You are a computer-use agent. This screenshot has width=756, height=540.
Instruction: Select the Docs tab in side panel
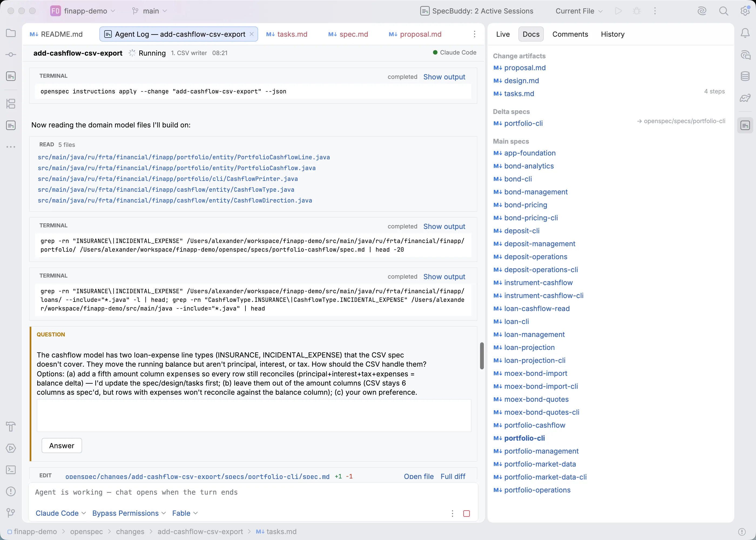pos(531,34)
